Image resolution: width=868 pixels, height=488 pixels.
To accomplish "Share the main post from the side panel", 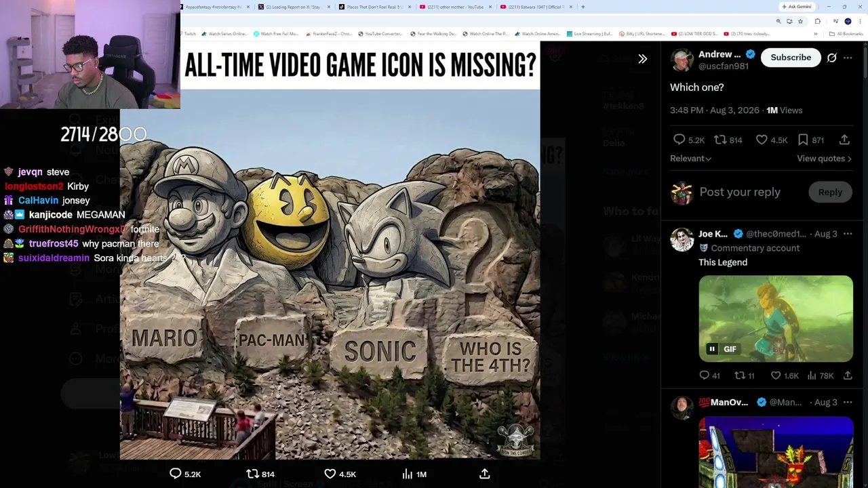I will coord(844,140).
